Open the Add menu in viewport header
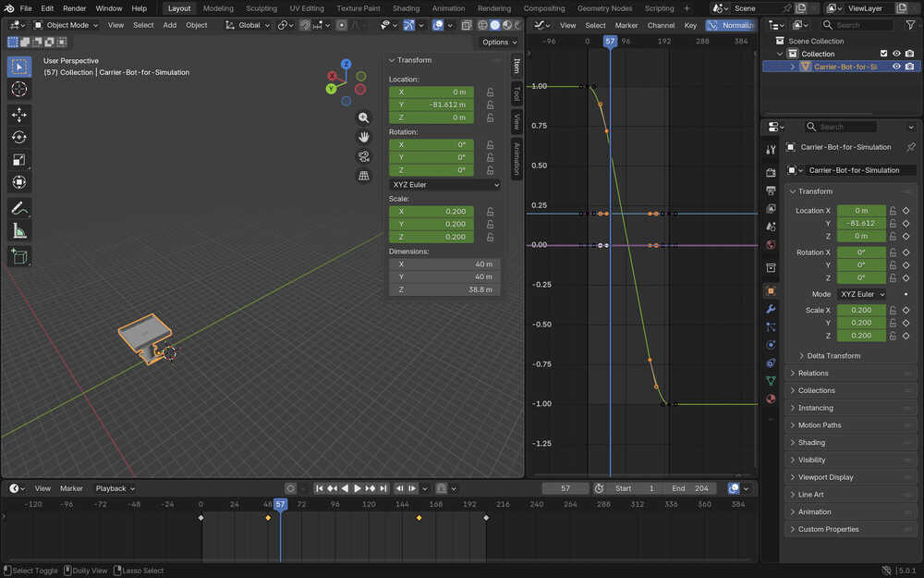This screenshot has height=578, width=924. pyautogui.click(x=170, y=25)
